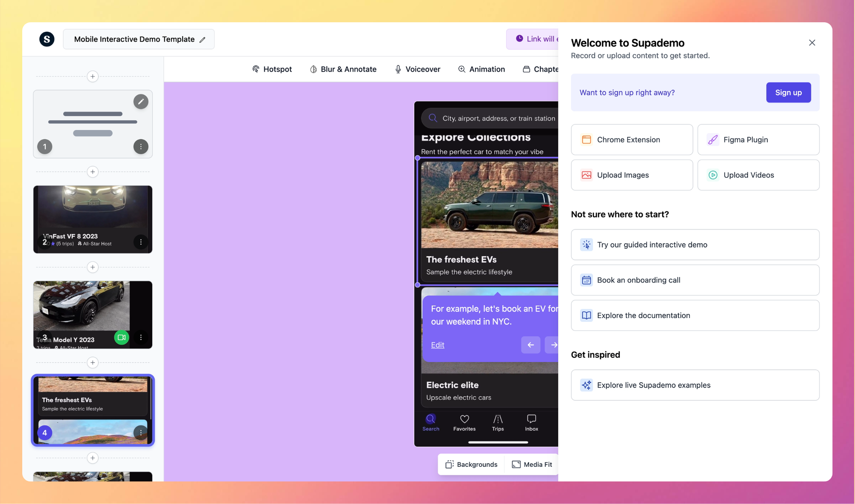This screenshot has width=855, height=504.
Task: Select slide 1 thumbnail
Action: point(93,124)
